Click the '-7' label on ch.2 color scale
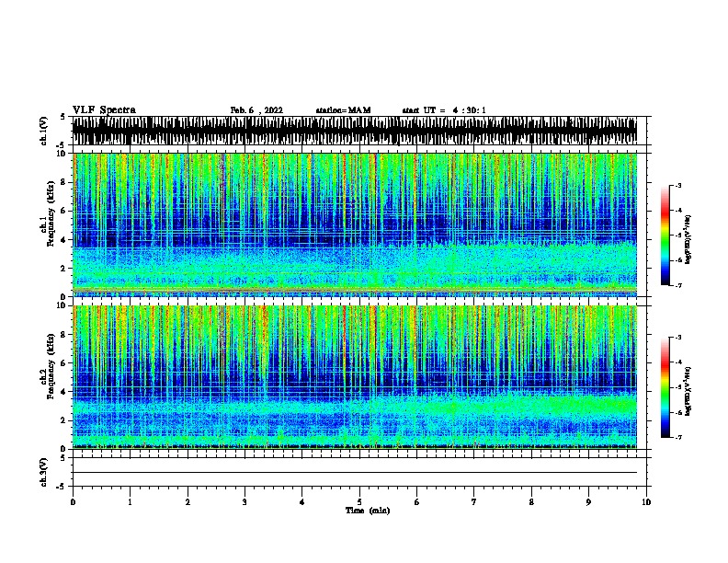This screenshot has height=563, width=728. tap(678, 437)
